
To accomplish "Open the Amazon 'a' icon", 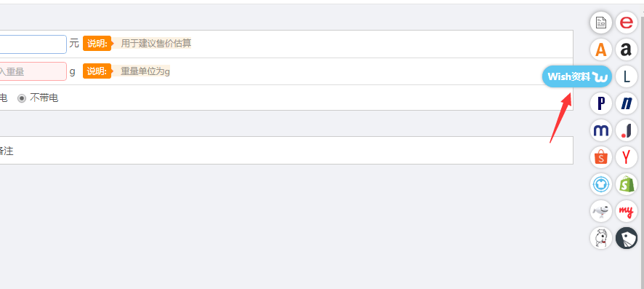I will 627,50.
